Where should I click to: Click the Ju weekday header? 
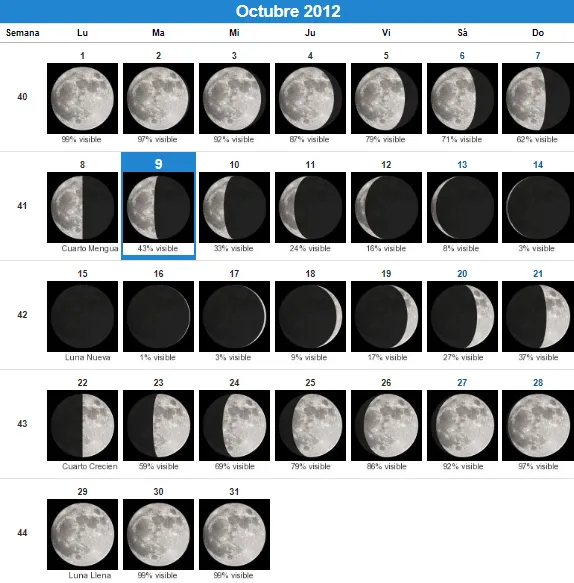(x=310, y=33)
